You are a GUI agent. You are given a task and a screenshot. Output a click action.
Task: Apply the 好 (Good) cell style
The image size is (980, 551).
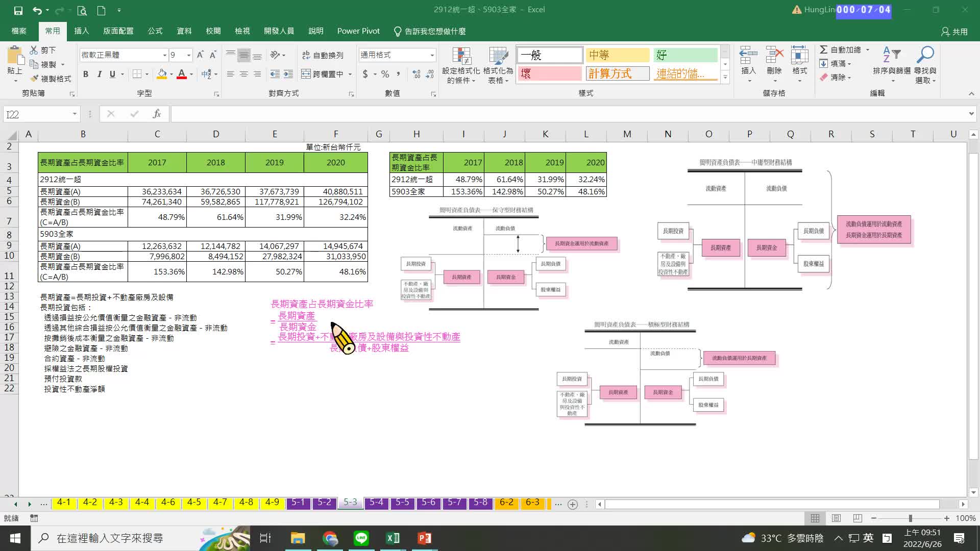[687, 55]
